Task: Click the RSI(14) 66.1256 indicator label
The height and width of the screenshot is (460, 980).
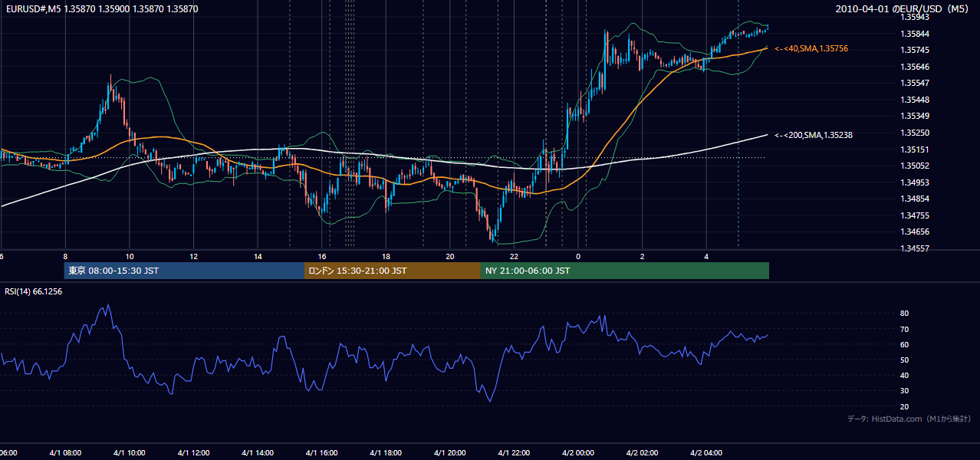Action: pyautogui.click(x=33, y=291)
